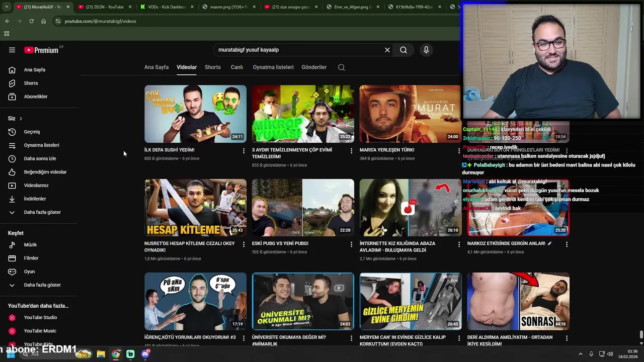Open the Oynatma listeleri channel tab

click(x=273, y=67)
